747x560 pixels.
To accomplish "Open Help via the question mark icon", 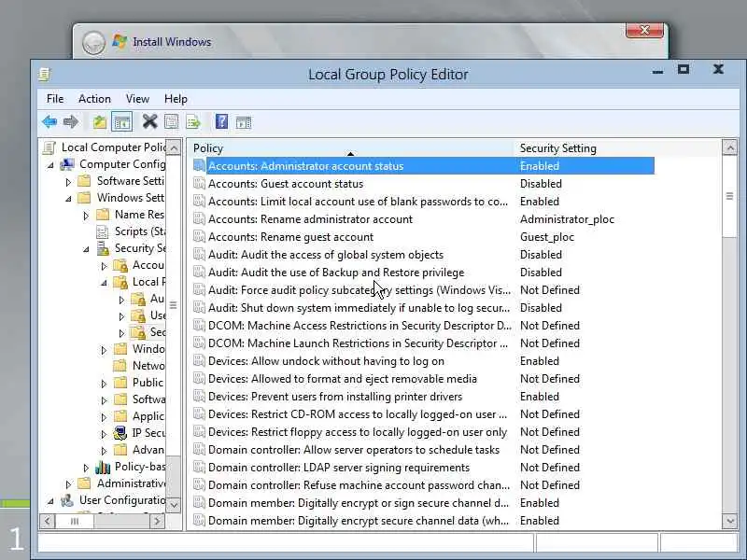I will 221,122.
